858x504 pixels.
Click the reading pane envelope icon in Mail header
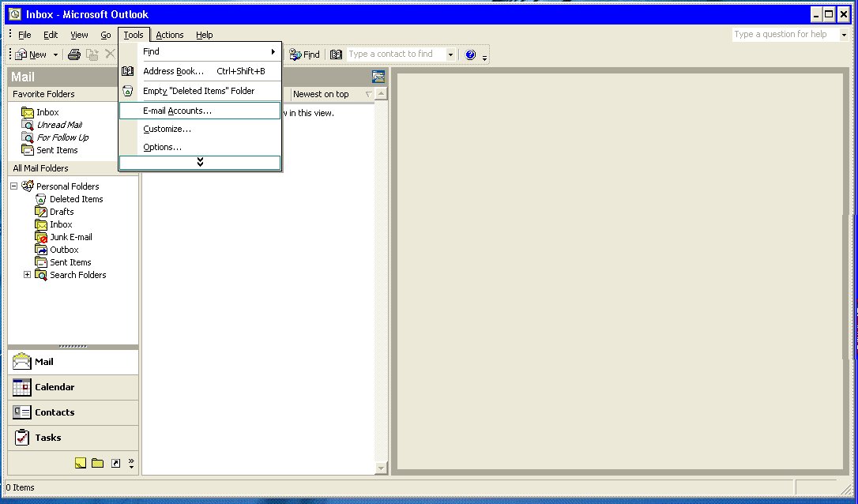tap(378, 77)
